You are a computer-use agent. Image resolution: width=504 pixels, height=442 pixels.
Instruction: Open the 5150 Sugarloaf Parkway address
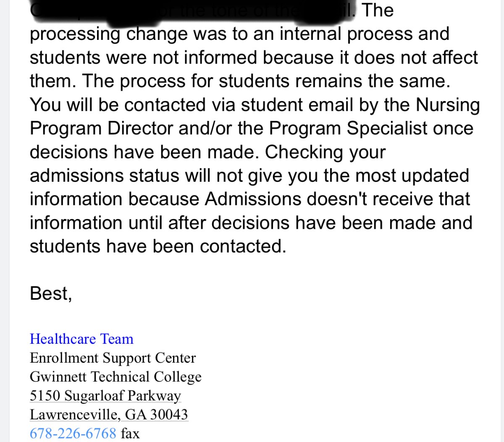pos(105,395)
